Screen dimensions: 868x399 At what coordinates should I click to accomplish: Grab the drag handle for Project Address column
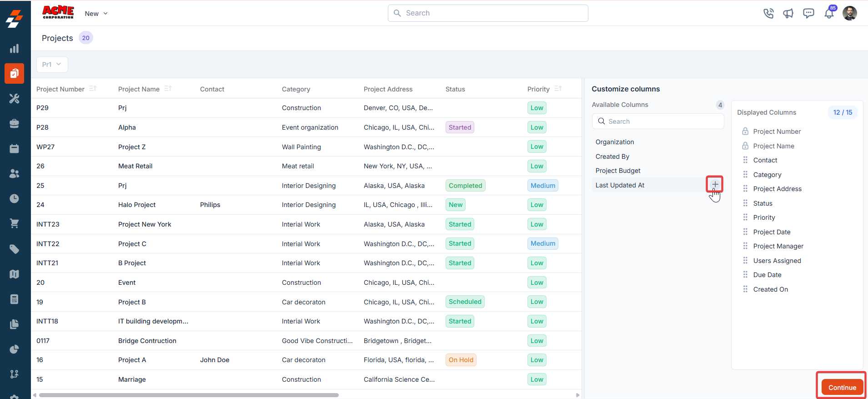tap(745, 188)
